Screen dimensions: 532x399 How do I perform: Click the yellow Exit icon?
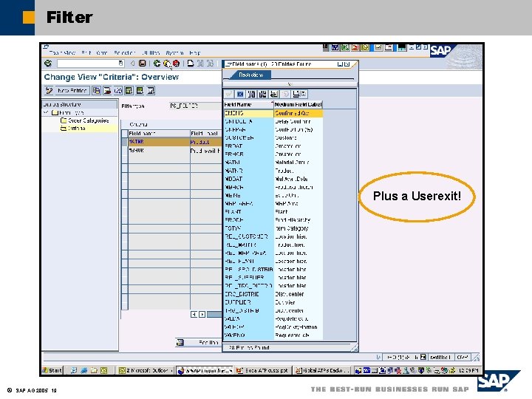166,64
